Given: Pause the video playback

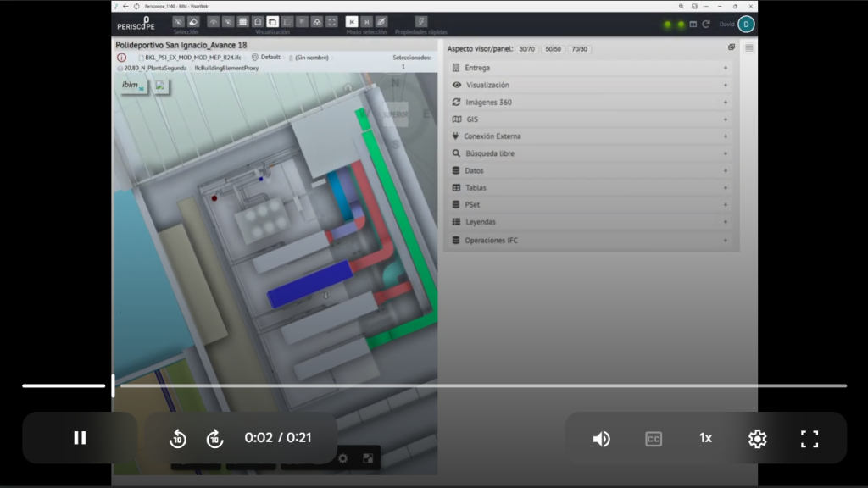Looking at the screenshot, I should 80,438.
